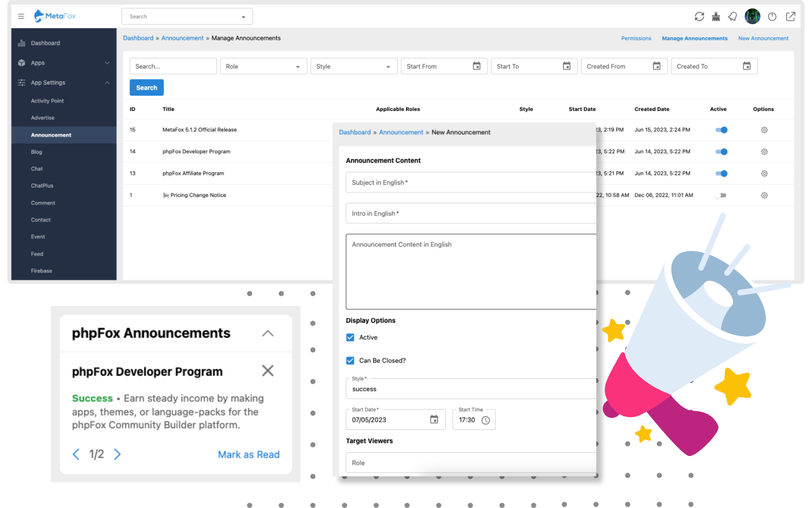Viewport: 812px width, 508px height.
Task: Enable active toggle for Pricing Change Notice
Action: point(721,195)
